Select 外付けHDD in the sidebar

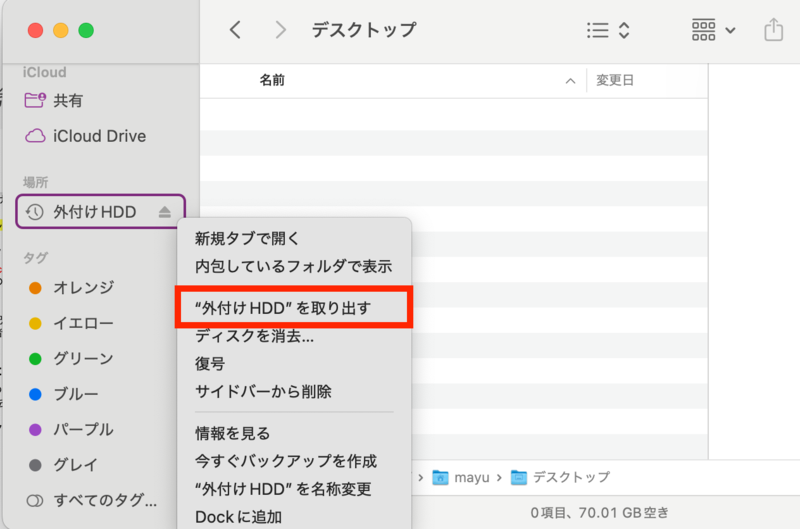point(100,212)
